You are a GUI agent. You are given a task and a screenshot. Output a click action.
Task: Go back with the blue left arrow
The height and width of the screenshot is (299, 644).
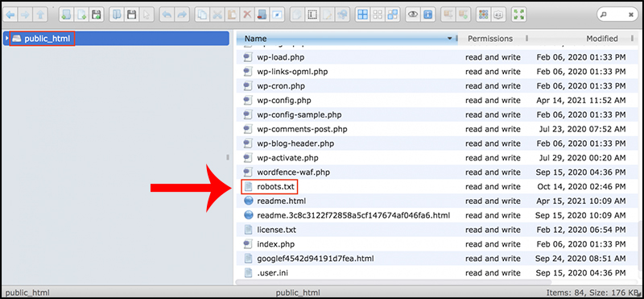[10, 15]
